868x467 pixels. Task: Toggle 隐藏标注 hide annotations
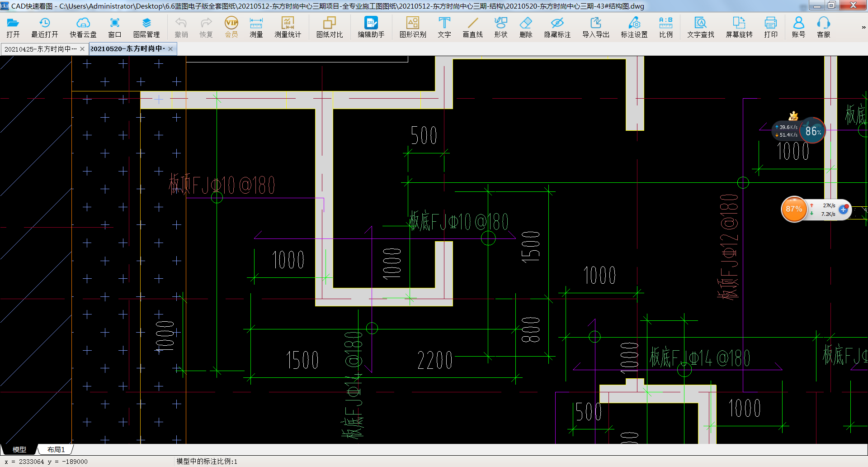click(557, 28)
